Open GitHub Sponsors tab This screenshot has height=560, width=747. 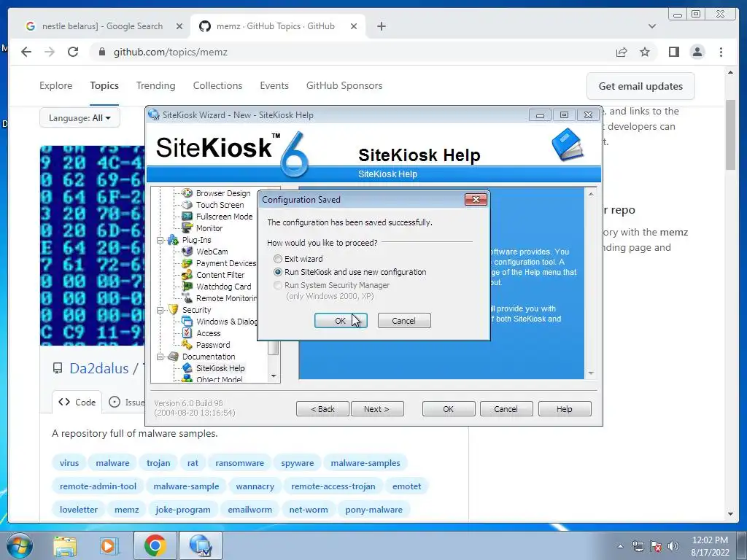pyautogui.click(x=344, y=86)
